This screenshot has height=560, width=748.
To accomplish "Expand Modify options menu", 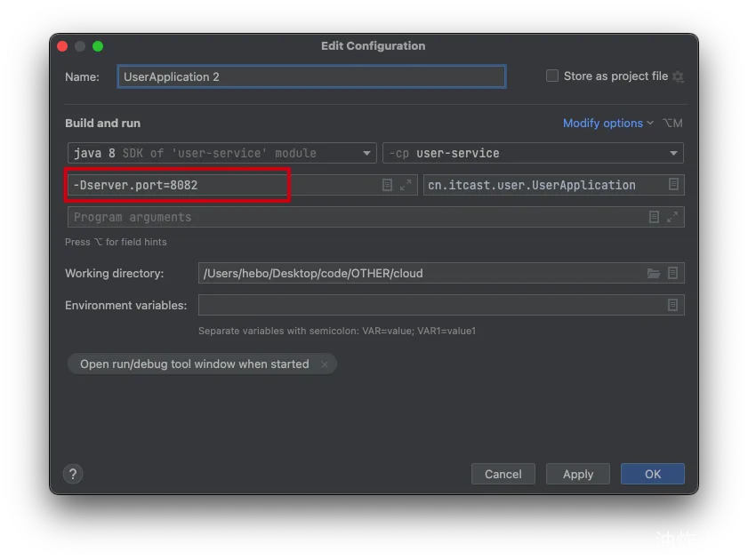I will coord(608,123).
